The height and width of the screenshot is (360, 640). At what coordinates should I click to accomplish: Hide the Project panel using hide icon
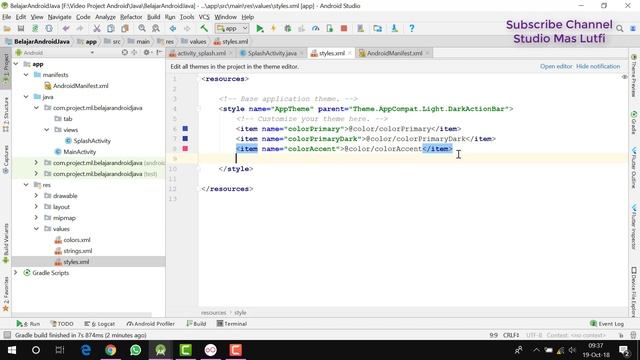click(159, 53)
